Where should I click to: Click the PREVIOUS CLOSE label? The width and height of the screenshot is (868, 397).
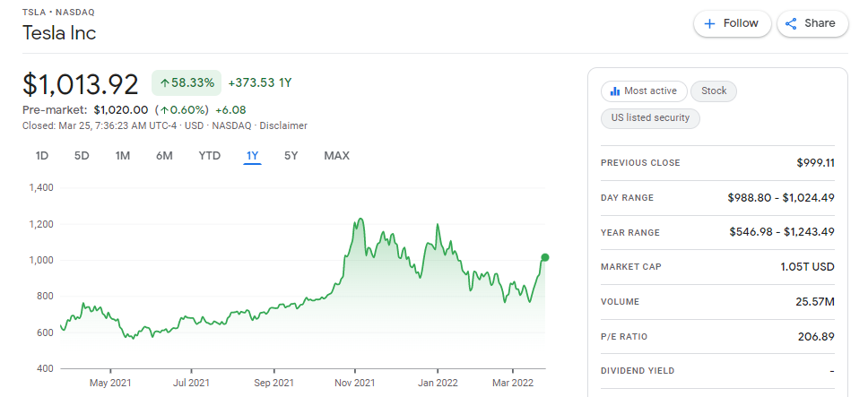click(x=640, y=163)
